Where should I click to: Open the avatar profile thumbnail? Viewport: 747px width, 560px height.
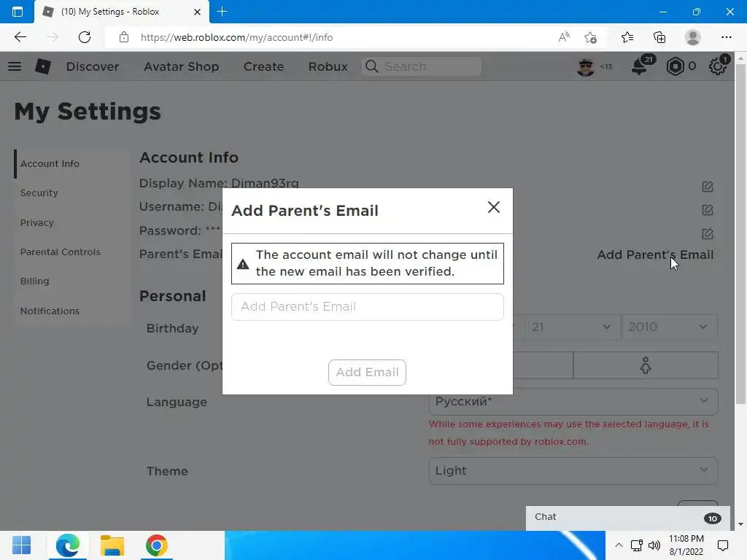coord(586,66)
